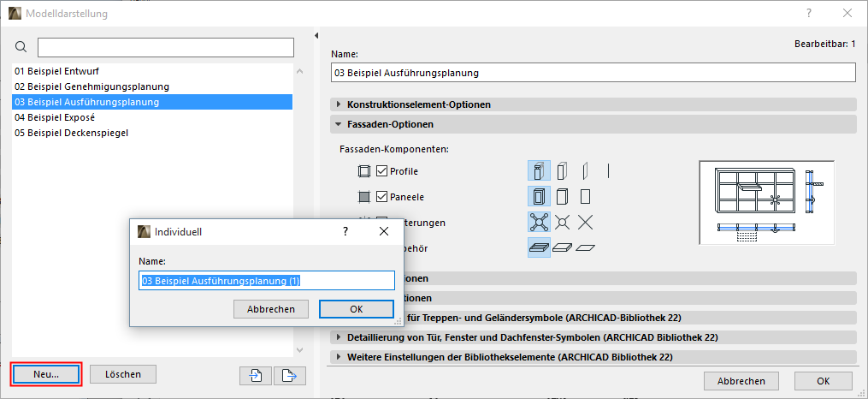
Task: Choose simplified accessory box icon
Action: [x=563, y=247]
